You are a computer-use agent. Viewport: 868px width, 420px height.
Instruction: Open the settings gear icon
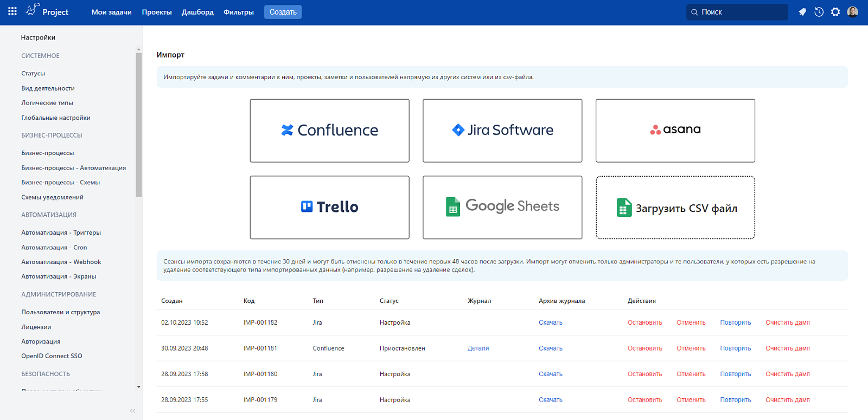[835, 12]
